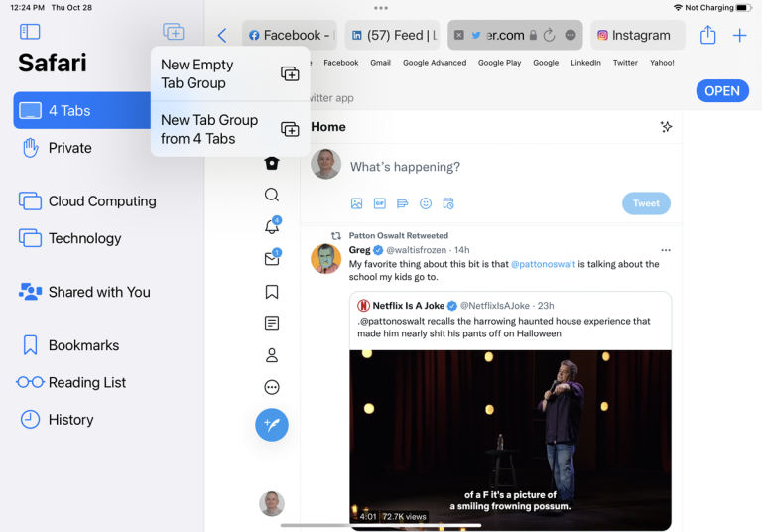Open Twitter notifications bell icon

[272, 226]
